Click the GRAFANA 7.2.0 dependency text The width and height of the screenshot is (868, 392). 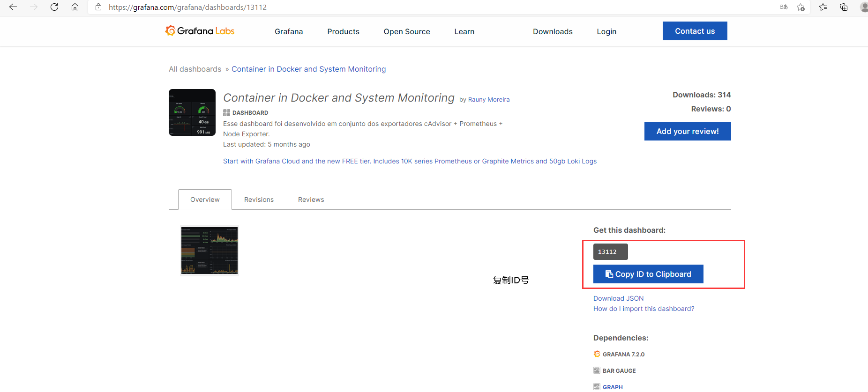(624, 355)
